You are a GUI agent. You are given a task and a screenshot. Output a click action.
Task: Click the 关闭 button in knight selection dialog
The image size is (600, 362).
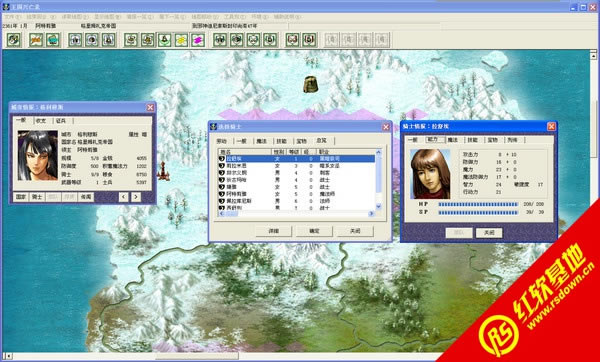(x=355, y=231)
